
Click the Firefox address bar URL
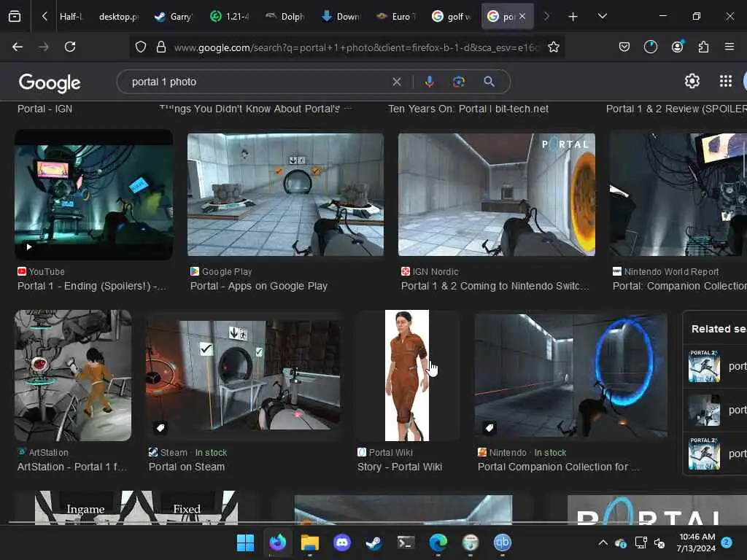click(356, 47)
